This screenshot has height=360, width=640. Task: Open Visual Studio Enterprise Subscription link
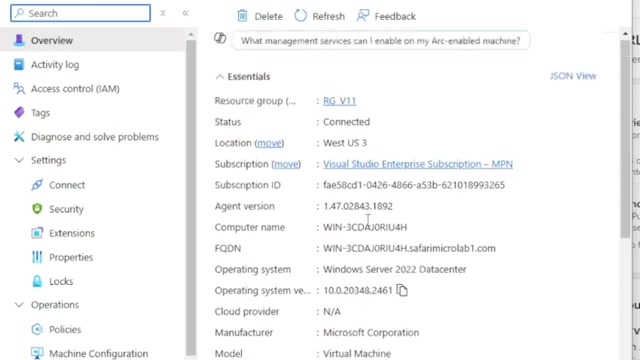coord(418,164)
